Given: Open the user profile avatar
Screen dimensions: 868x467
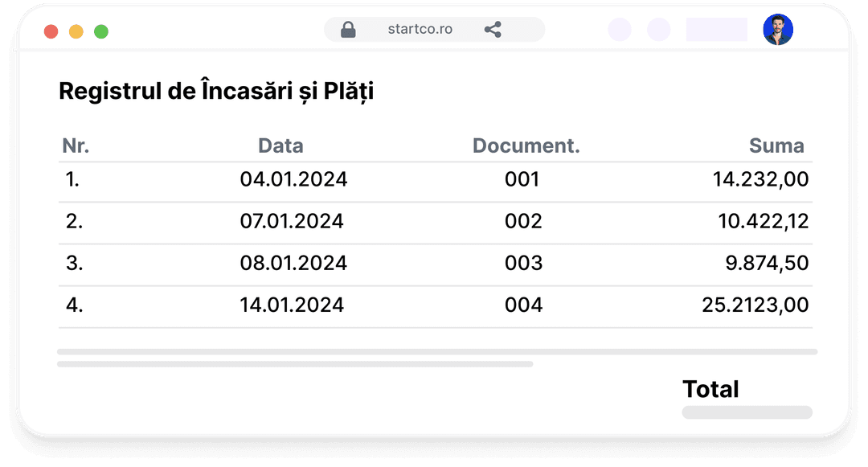Looking at the screenshot, I should click(x=778, y=29).
